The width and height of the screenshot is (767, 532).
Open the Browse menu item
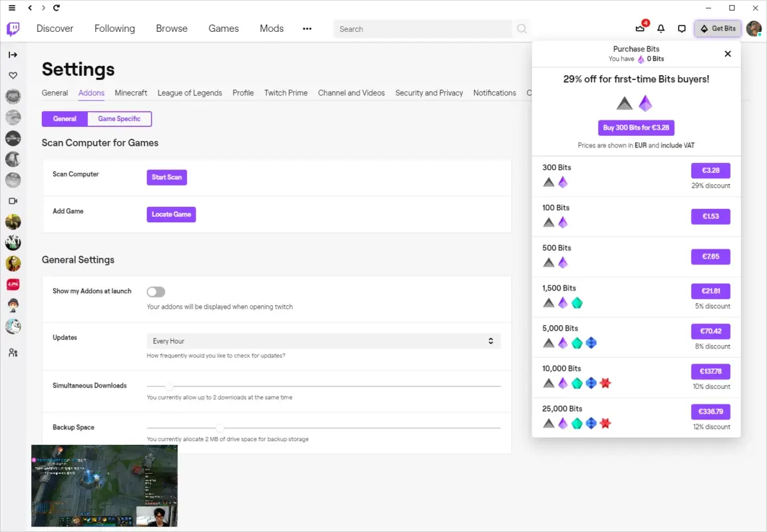point(171,29)
